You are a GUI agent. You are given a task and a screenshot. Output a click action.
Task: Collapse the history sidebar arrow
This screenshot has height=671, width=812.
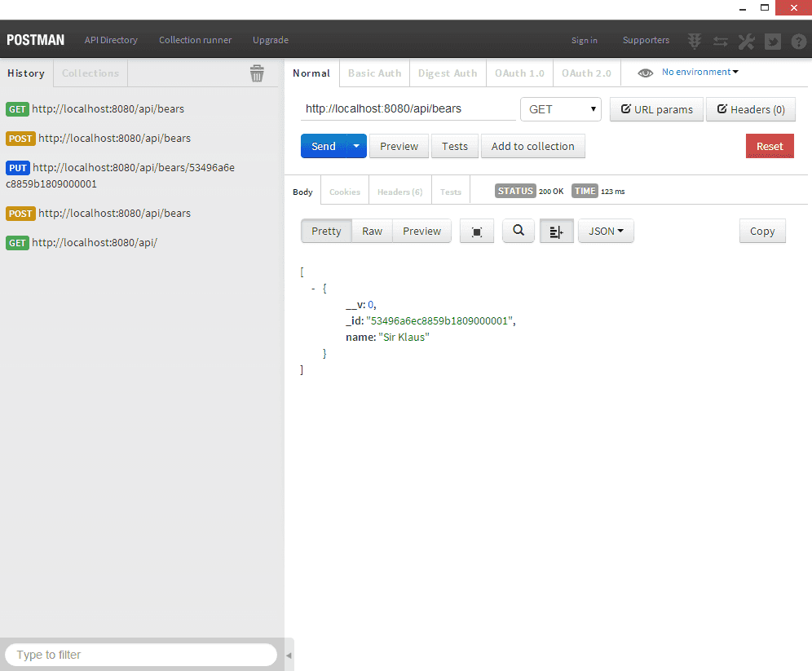(x=289, y=653)
